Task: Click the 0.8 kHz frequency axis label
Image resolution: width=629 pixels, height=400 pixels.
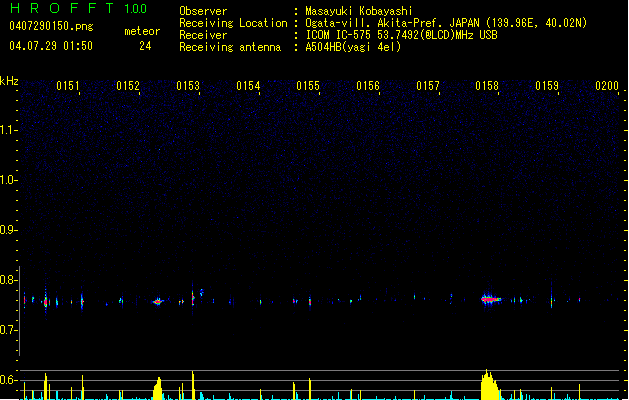Action: tap(8, 280)
